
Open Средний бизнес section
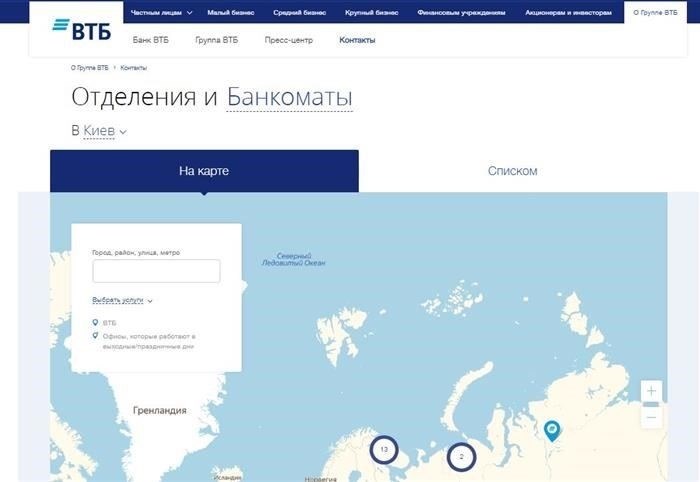point(300,12)
